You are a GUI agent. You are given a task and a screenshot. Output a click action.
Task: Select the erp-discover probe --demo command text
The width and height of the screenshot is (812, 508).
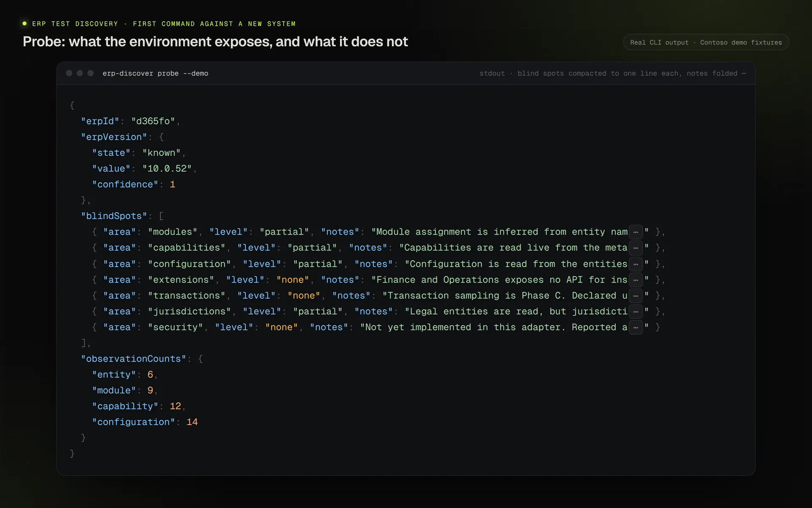[x=155, y=73]
